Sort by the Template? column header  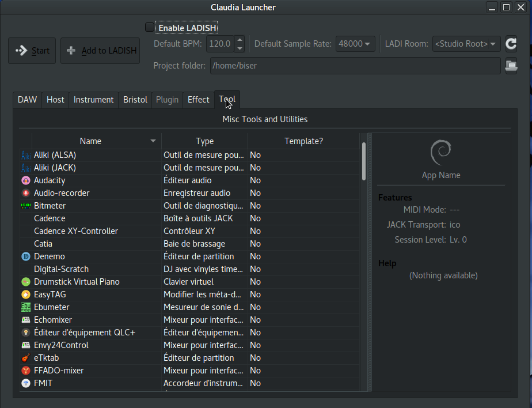303,141
